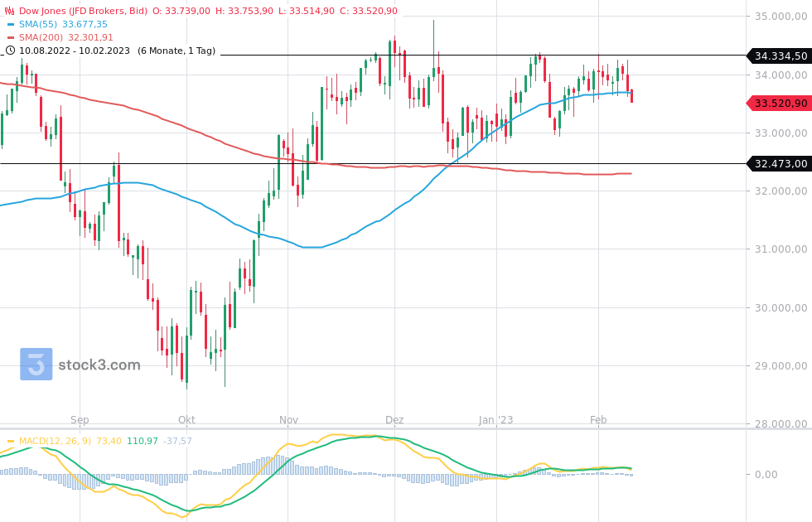Click the 0,00 label on the MACD axis
This screenshot has height=522, width=812.
(x=766, y=474)
